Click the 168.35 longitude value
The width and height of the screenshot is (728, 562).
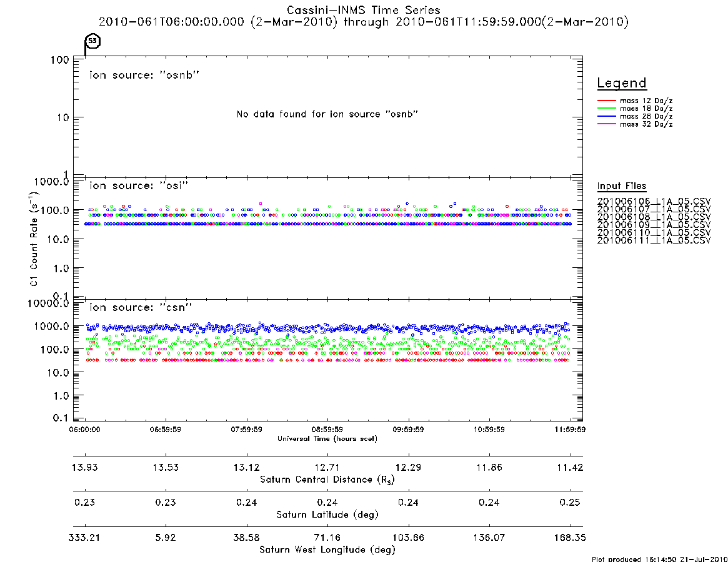click(570, 538)
